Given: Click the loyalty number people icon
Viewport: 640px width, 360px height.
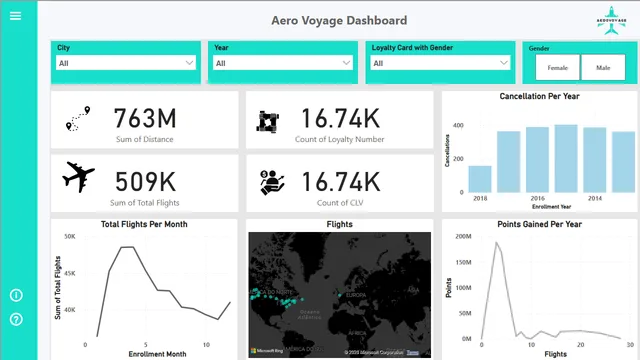Looking at the screenshot, I should point(268,122).
